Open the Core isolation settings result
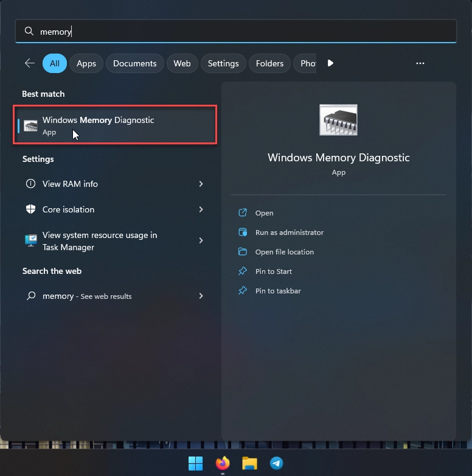The width and height of the screenshot is (472, 476). pyautogui.click(x=115, y=209)
